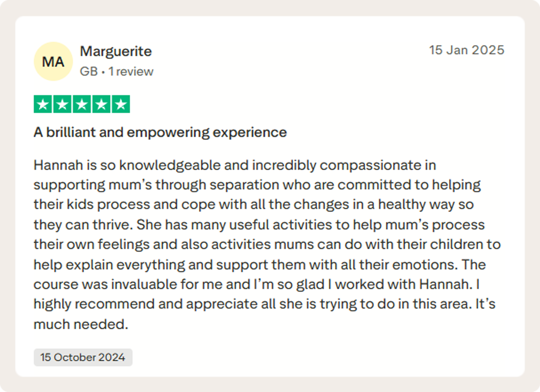Click the MA avatar circle
Screen dimensions: 540x392
pyautogui.click(x=53, y=62)
